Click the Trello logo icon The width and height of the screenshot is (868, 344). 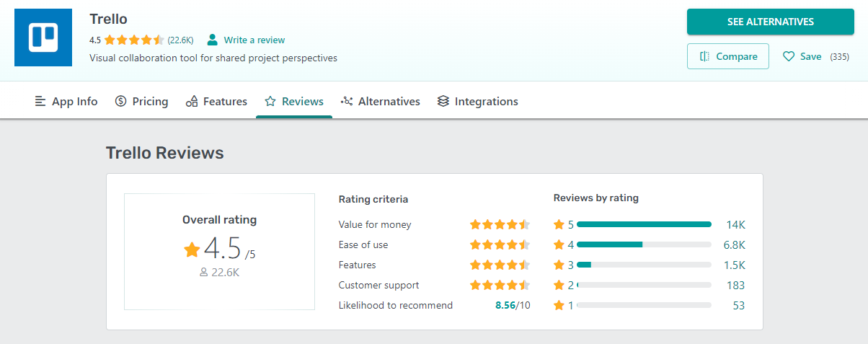pyautogui.click(x=43, y=38)
